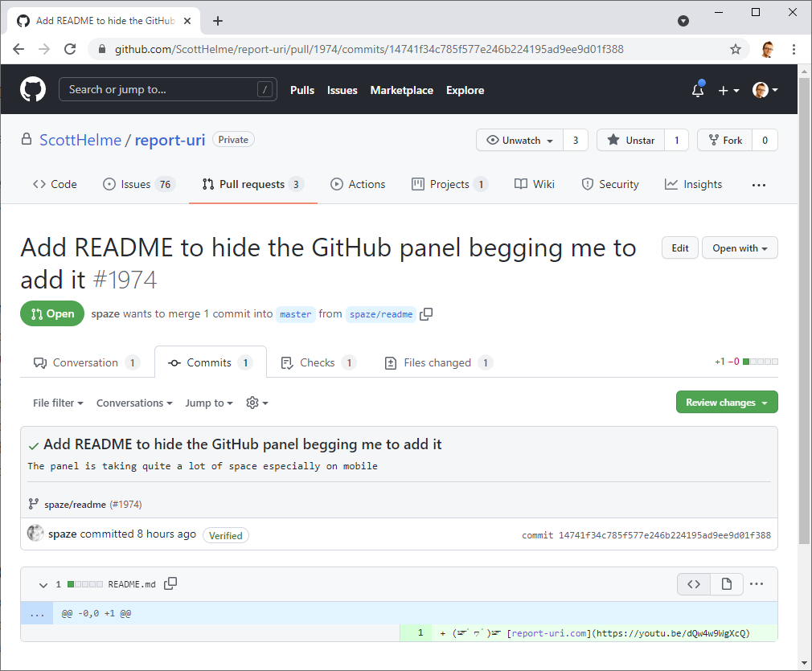Expand the File filter dropdown
Screen dimensions: 812x671
point(58,403)
